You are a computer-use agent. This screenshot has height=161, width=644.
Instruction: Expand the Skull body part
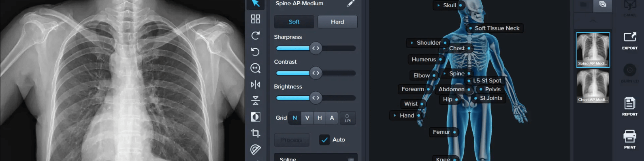[448, 5]
